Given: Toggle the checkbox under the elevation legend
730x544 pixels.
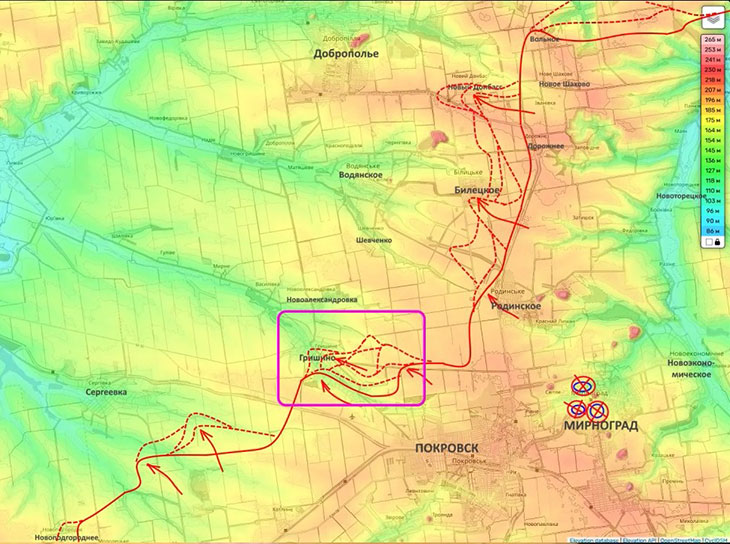Looking at the screenshot, I should tap(708, 242).
